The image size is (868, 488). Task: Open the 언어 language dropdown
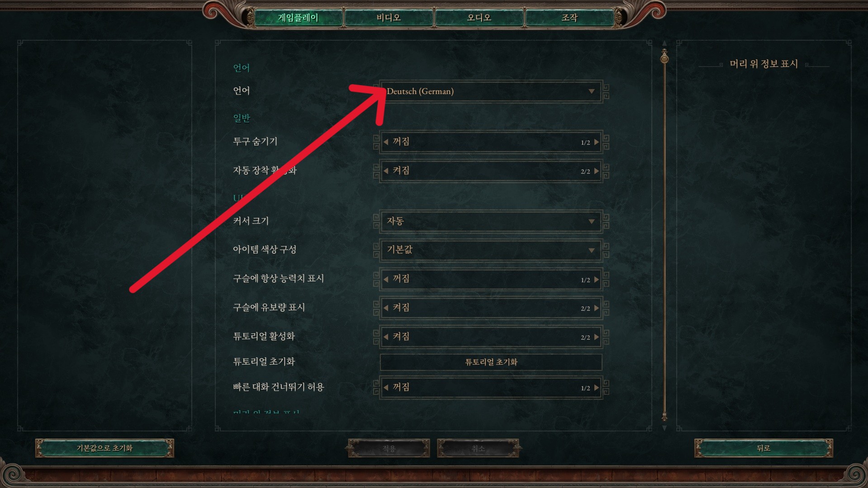click(491, 91)
